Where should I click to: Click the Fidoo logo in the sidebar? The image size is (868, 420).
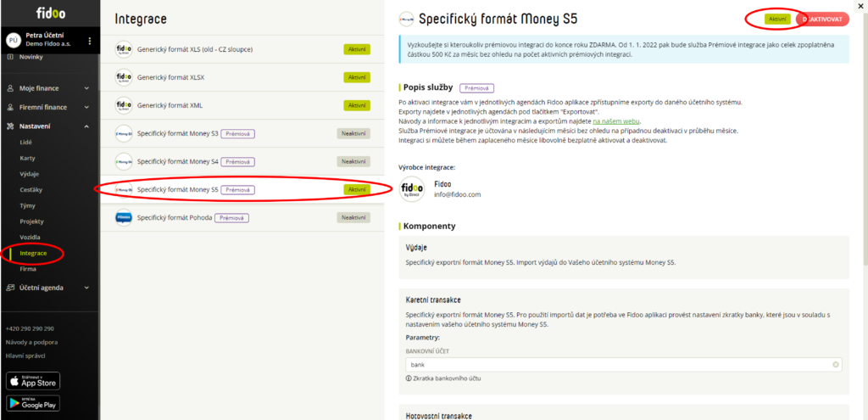pos(50,13)
